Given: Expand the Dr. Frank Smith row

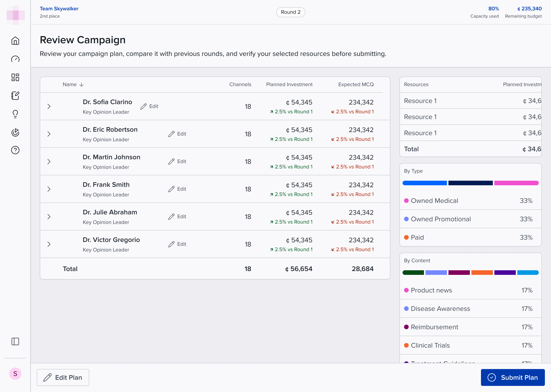Looking at the screenshot, I should click(x=49, y=189).
